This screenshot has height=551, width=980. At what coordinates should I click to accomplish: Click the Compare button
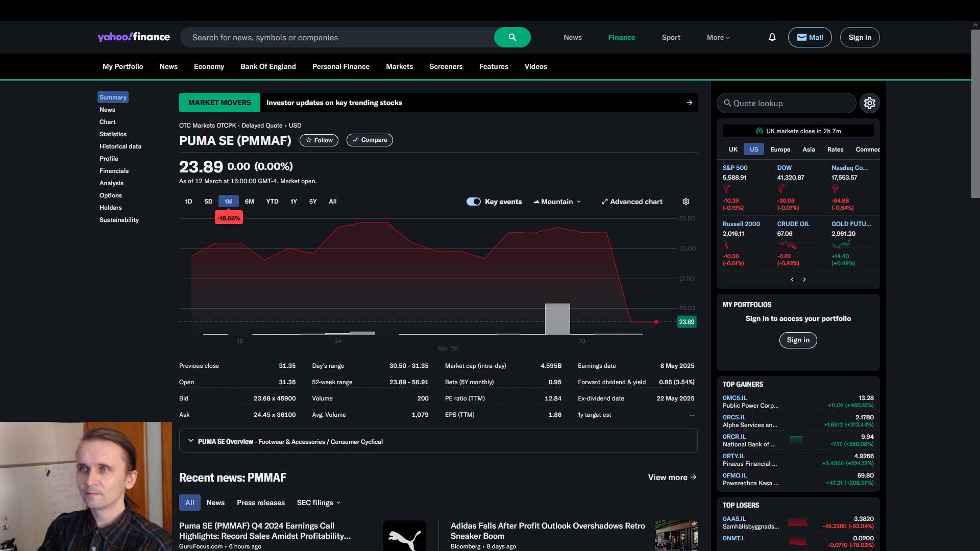click(370, 140)
